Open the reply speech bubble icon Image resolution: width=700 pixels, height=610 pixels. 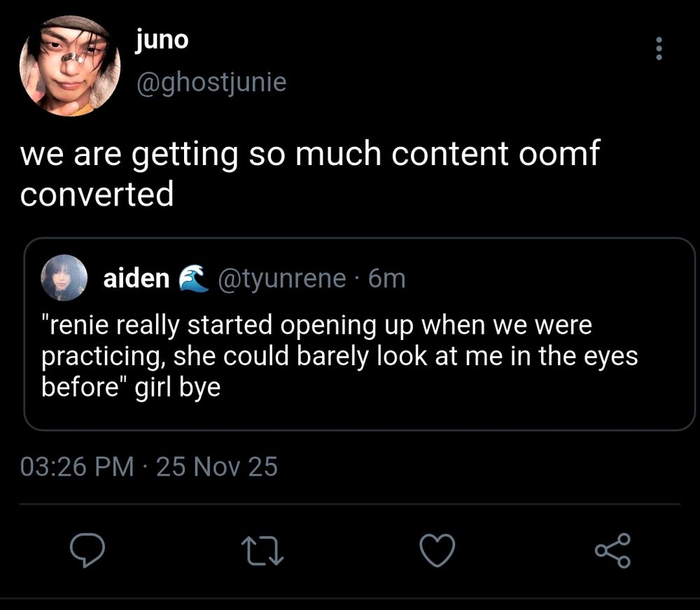88,550
